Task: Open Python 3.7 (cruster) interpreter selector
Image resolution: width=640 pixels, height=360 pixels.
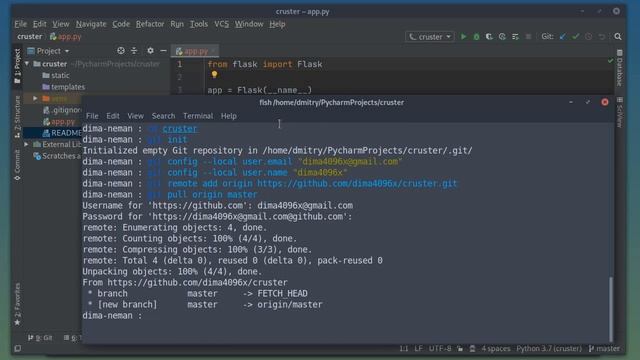Action: click(x=549, y=349)
